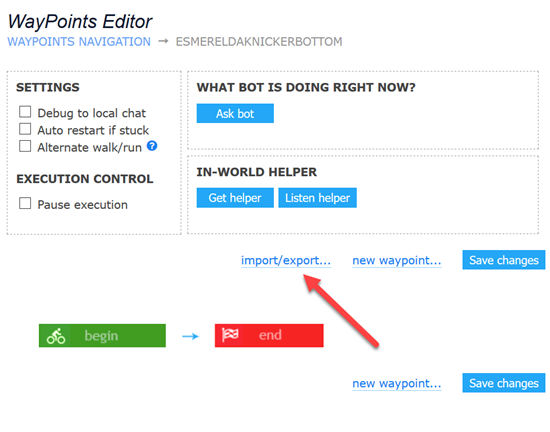Enable Debug to local chat checkbox

tap(25, 112)
